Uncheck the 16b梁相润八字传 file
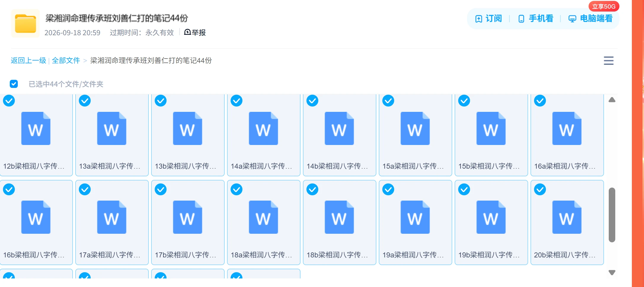This screenshot has height=287, width=644. coord(9,189)
